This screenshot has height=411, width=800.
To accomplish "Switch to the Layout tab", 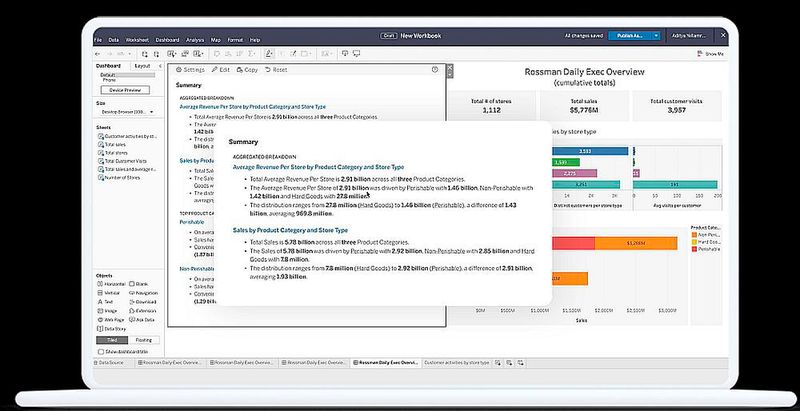I will tap(142, 66).
